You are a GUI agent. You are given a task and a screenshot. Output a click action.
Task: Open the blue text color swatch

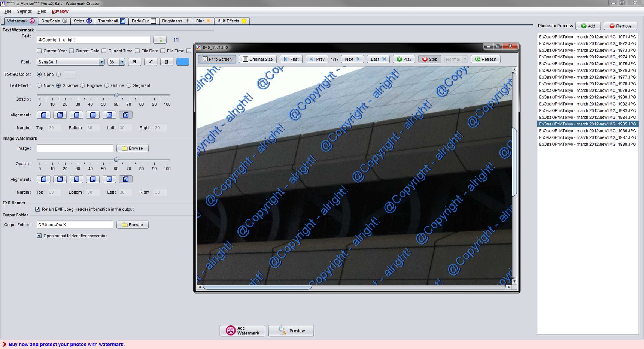point(183,62)
